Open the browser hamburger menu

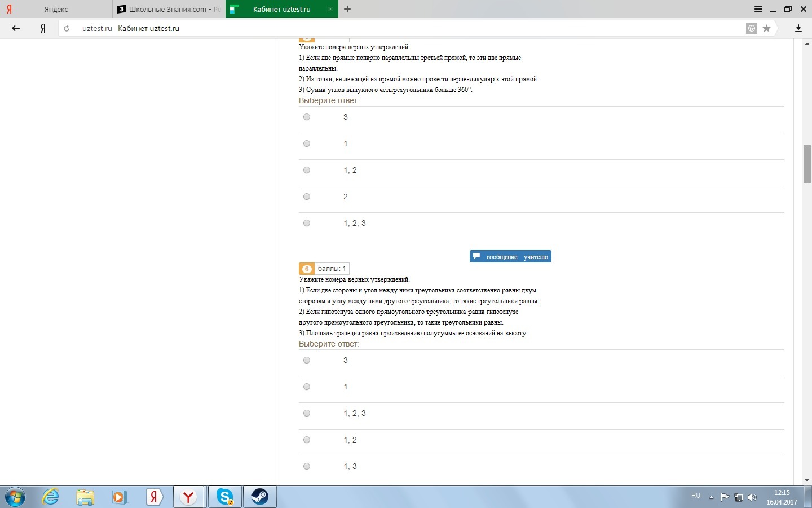point(758,9)
